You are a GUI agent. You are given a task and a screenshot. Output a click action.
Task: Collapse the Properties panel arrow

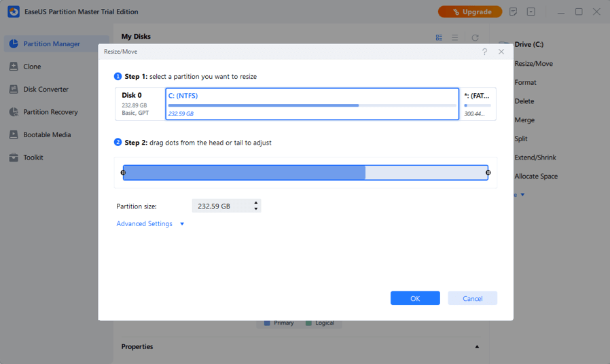coord(477,347)
